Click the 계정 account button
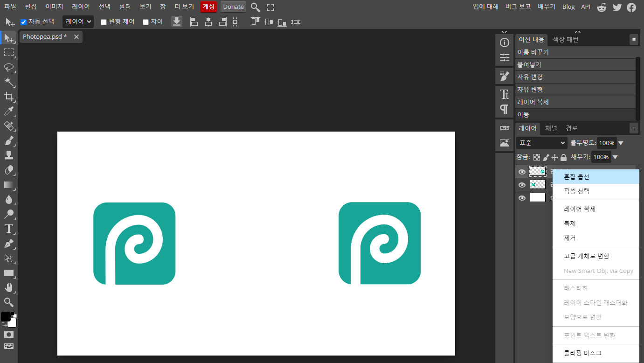This screenshot has height=363, width=644. click(208, 7)
